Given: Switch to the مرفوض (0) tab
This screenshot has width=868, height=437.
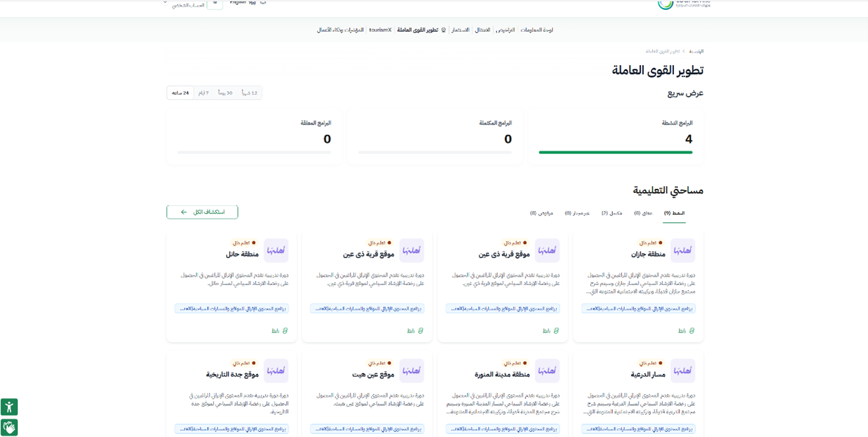Looking at the screenshot, I should (542, 213).
